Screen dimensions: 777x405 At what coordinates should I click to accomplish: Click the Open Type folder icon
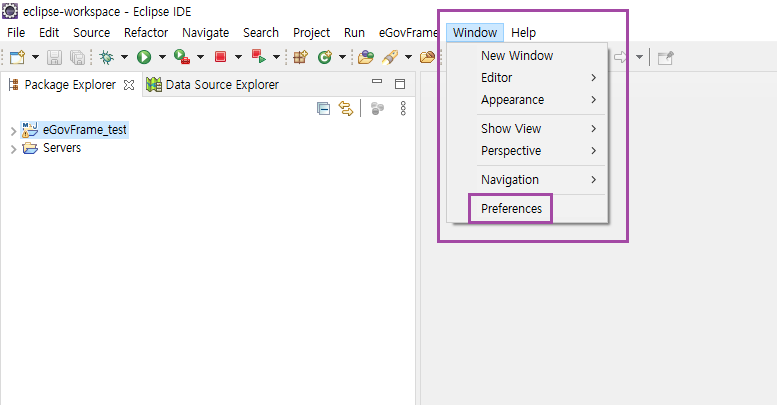[366, 58]
